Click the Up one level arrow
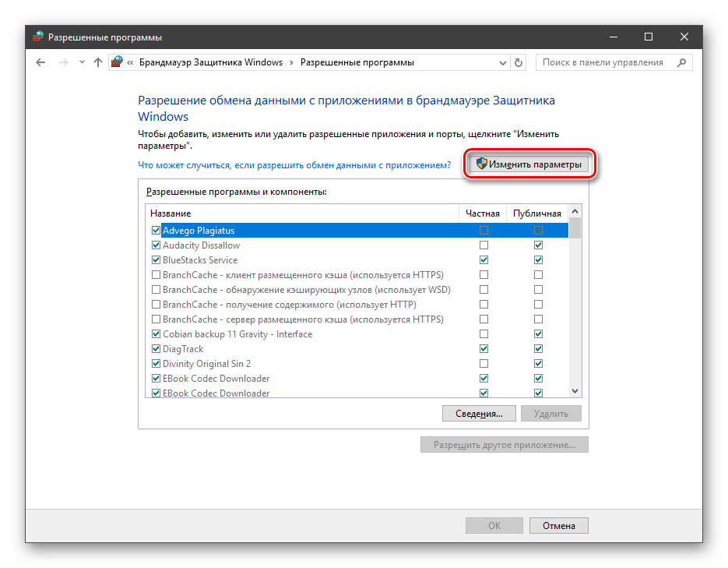Viewport: 728px width, 568px height. [98, 62]
